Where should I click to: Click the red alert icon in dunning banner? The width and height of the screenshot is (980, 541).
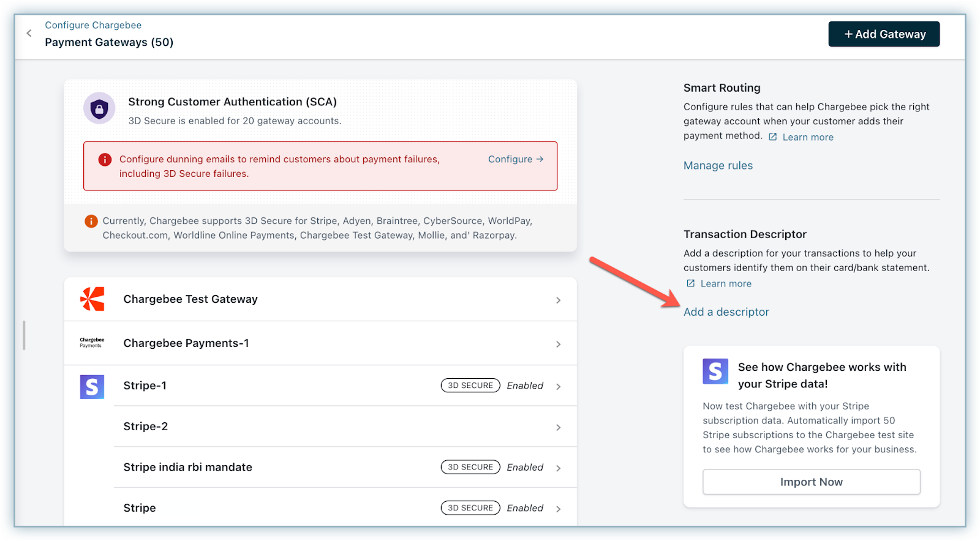[105, 160]
